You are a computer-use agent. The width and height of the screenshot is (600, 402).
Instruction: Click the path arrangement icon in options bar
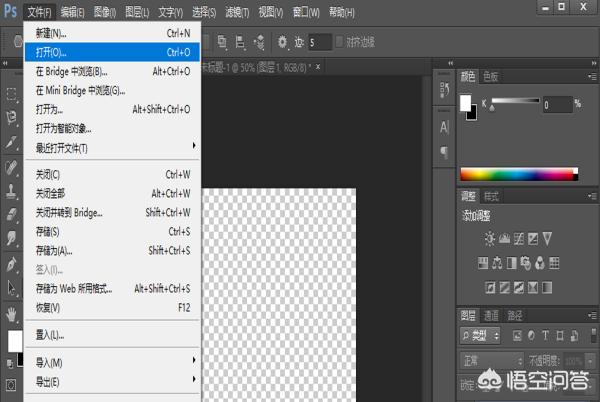point(259,42)
